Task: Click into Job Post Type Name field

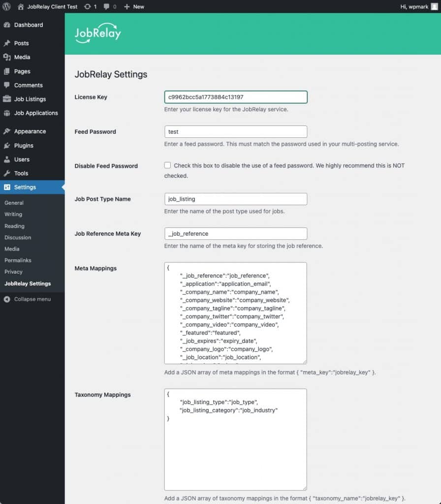Action: pyautogui.click(x=236, y=199)
